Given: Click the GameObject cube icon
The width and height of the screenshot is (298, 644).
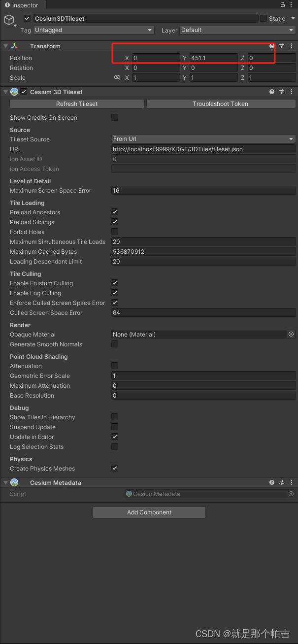Looking at the screenshot, I should coord(9,20).
